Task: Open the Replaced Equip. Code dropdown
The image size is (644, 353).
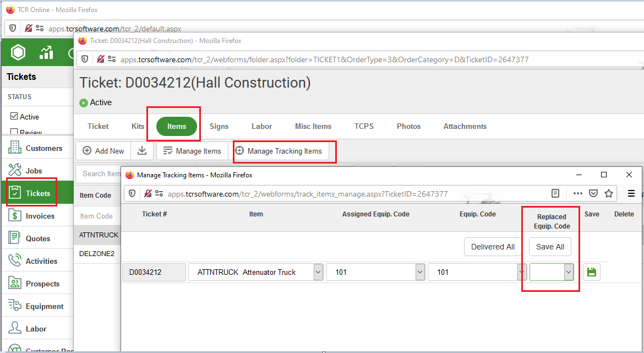Action: (x=569, y=272)
